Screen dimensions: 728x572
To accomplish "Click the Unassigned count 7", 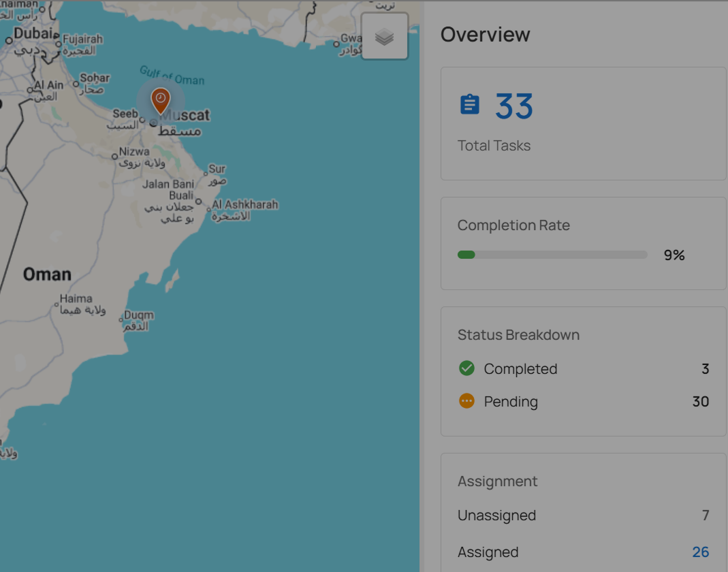I will tap(706, 515).
